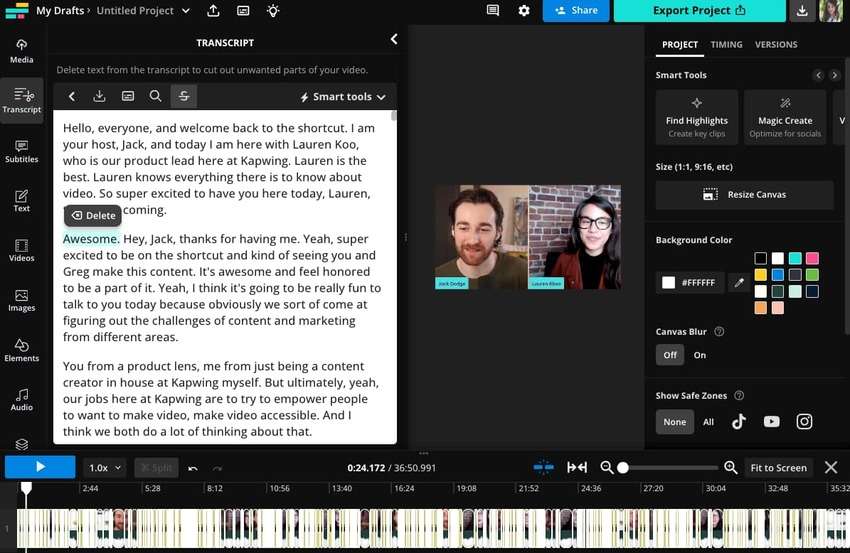Open the user profile avatar

(x=830, y=11)
